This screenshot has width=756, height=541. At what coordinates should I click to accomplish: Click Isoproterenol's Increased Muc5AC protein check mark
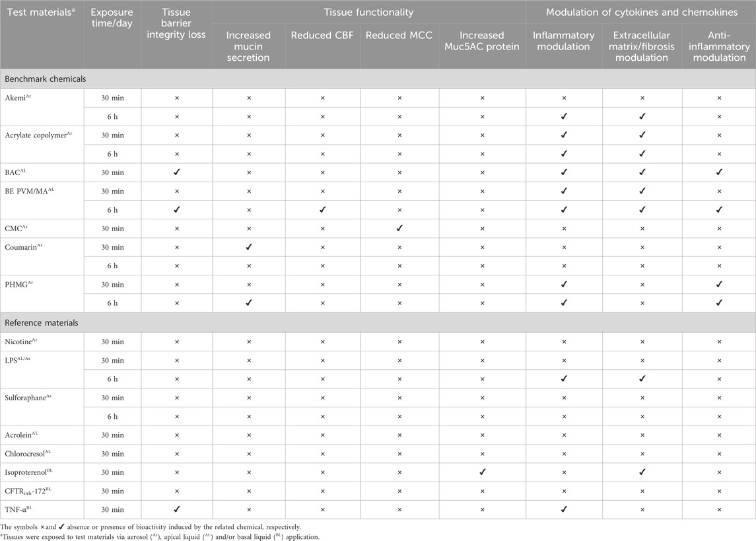click(482, 472)
